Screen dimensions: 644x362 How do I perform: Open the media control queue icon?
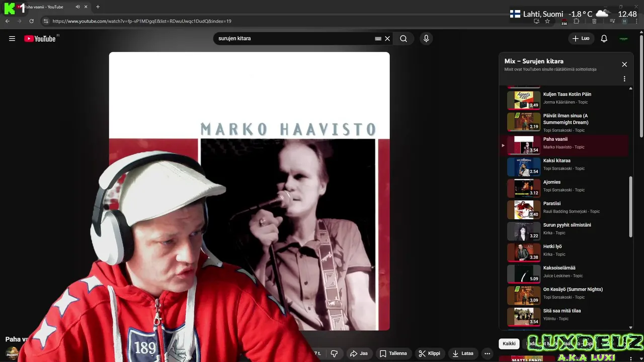(612, 21)
